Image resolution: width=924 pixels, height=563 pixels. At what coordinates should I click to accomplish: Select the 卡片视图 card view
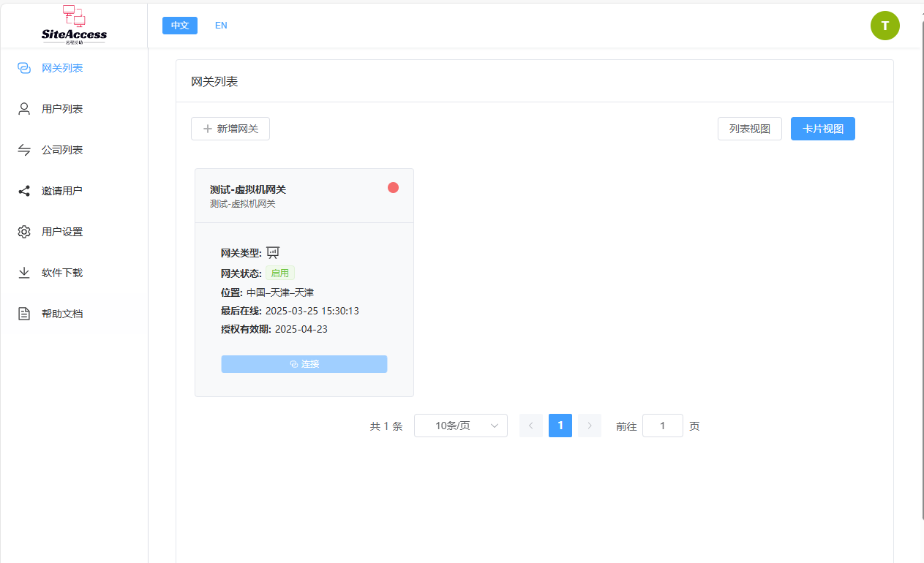tap(823, 129)
